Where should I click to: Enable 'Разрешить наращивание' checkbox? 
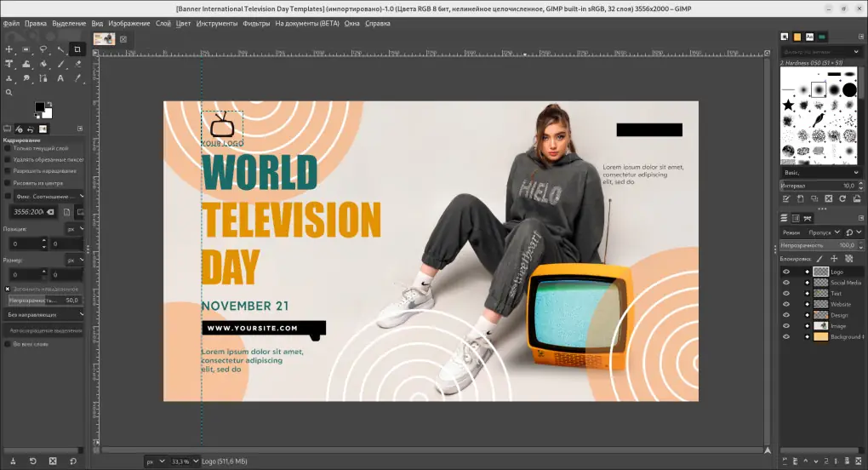click(8, 171)
